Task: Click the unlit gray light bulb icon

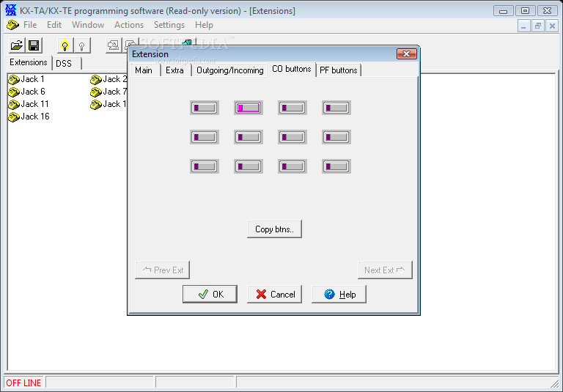Action: pos(82,45)
